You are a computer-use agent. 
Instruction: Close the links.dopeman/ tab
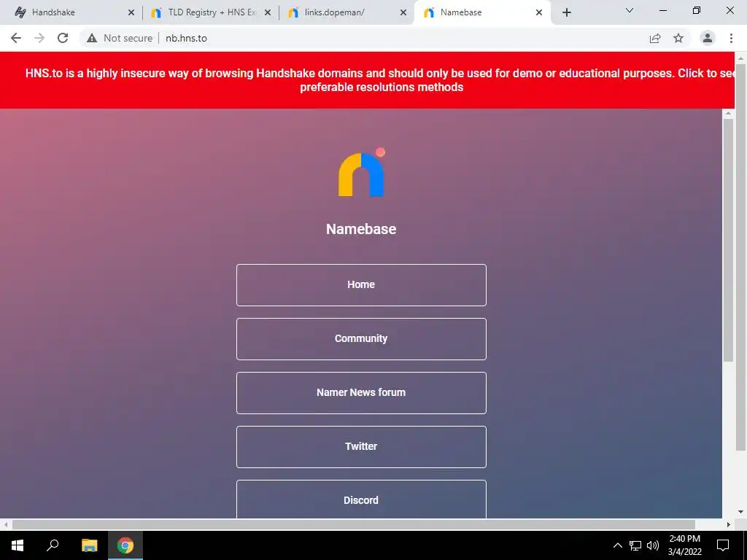[403, 12]
